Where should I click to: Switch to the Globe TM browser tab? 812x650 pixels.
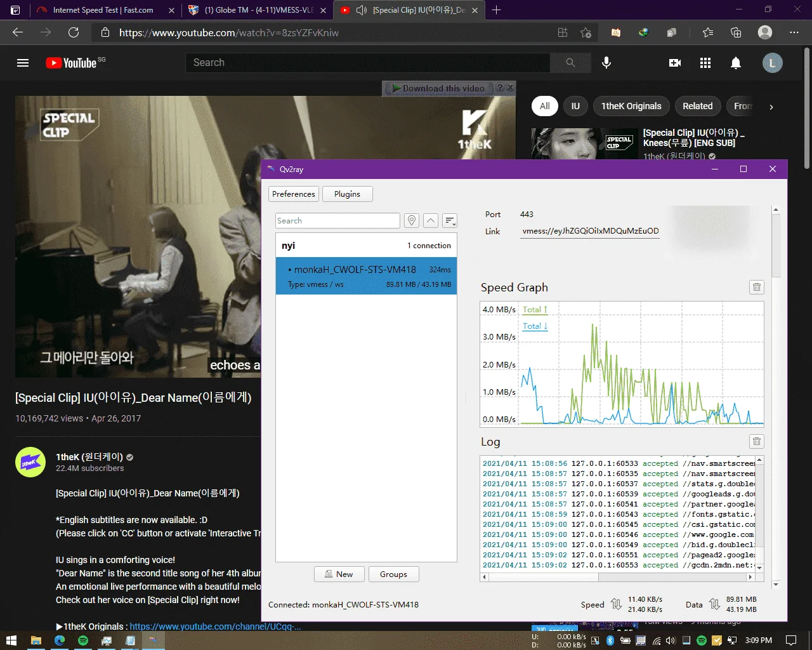(259, 10)
